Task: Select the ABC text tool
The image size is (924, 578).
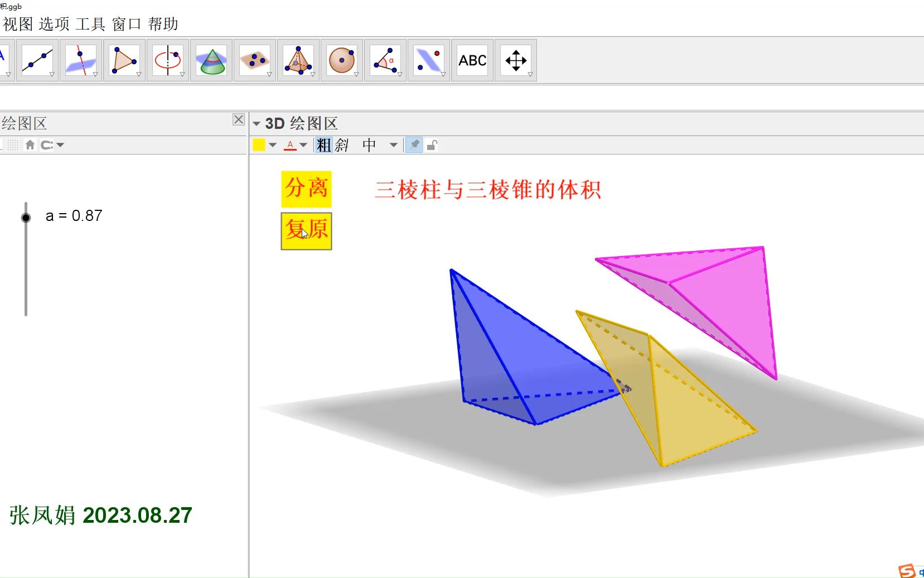Action: [x=472, y=60]
